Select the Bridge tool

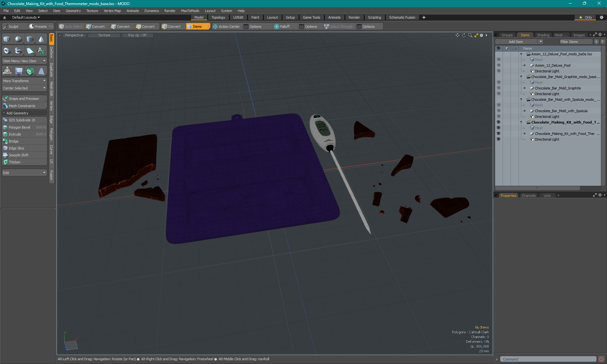tap(14, 141)
